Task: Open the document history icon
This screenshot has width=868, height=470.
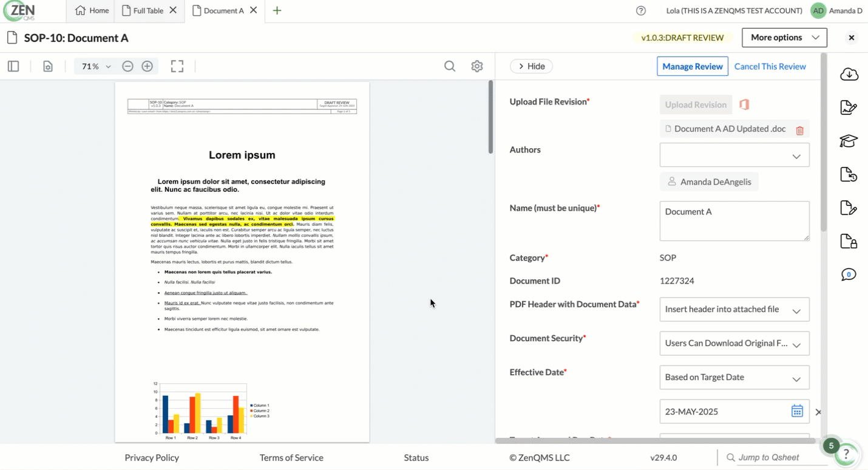Action: (x=849, y=175)
